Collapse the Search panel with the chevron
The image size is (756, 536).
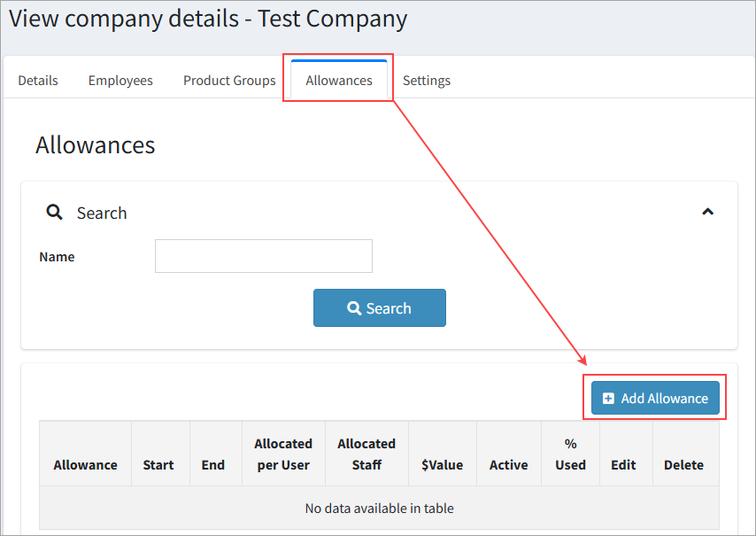coord(707,212)
